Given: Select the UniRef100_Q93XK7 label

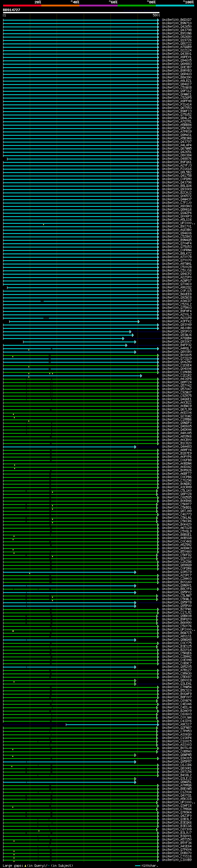Looking at the screenshot, I should pyautogui.click(x=177, y=342).
